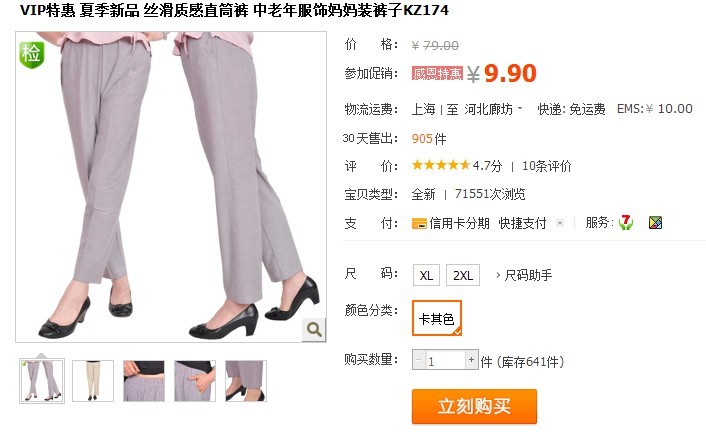
Task: Click the five-star rating icons
Action: coord(441,165)
